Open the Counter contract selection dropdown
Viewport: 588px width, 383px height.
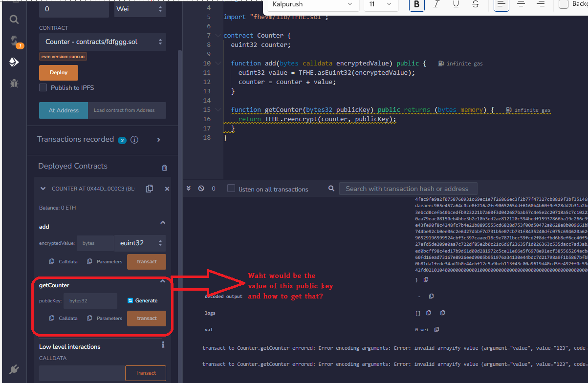point(103,42)
